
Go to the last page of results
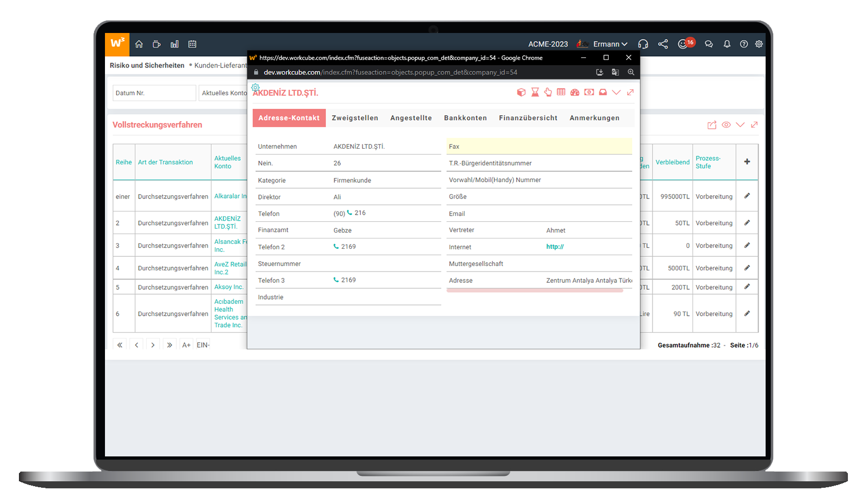(x=170, y=345)
